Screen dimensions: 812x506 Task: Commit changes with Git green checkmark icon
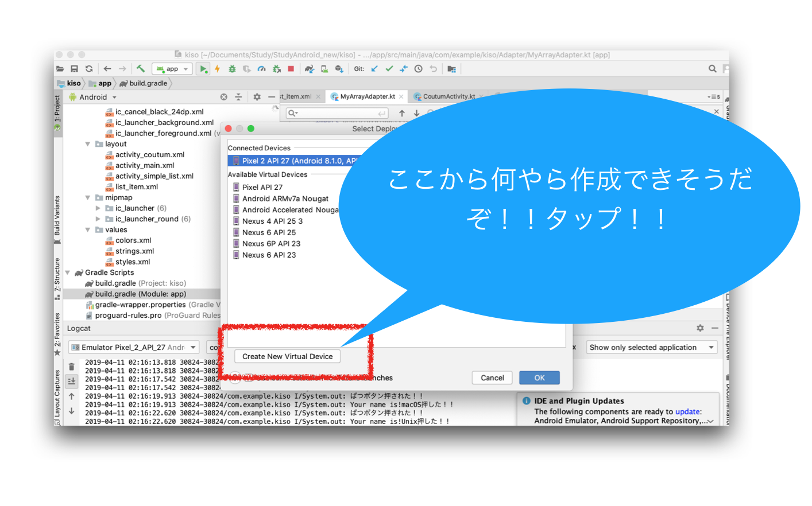(x=389, y=69)
